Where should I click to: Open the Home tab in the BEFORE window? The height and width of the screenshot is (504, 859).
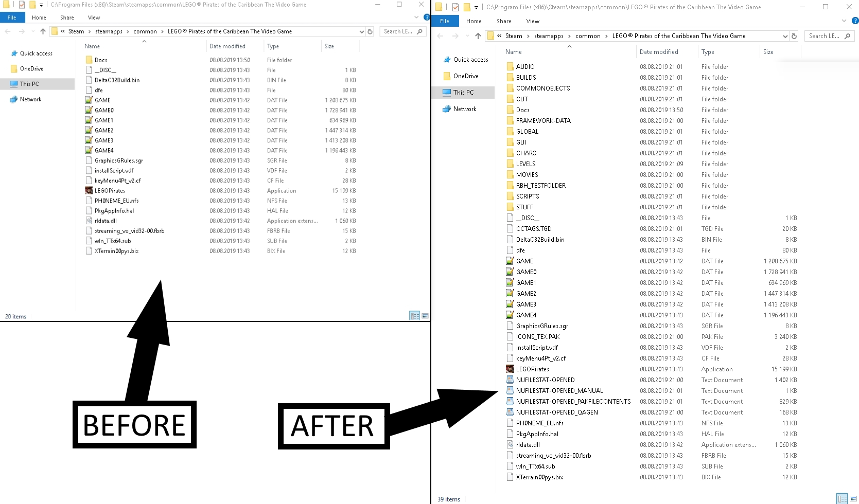click(39, 17)
